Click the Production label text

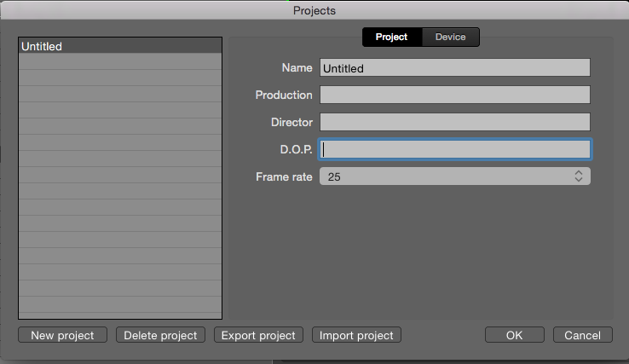click(284, 95)
